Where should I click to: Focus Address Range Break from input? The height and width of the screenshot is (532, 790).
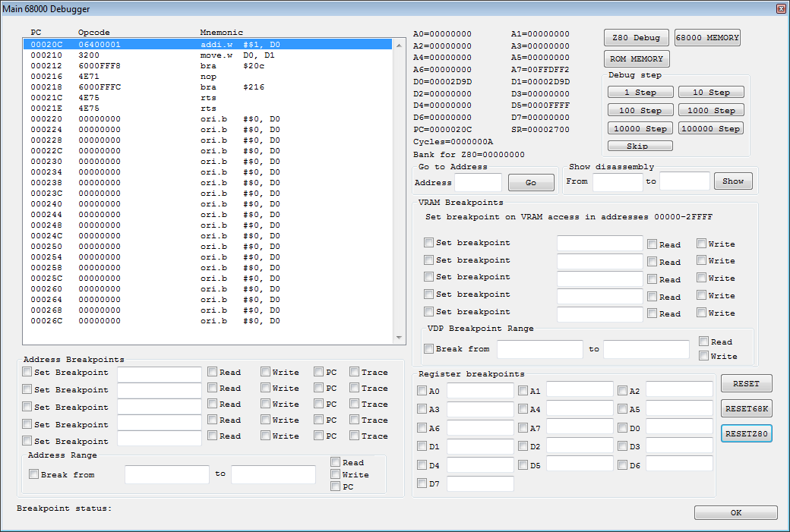coord(167,474)
